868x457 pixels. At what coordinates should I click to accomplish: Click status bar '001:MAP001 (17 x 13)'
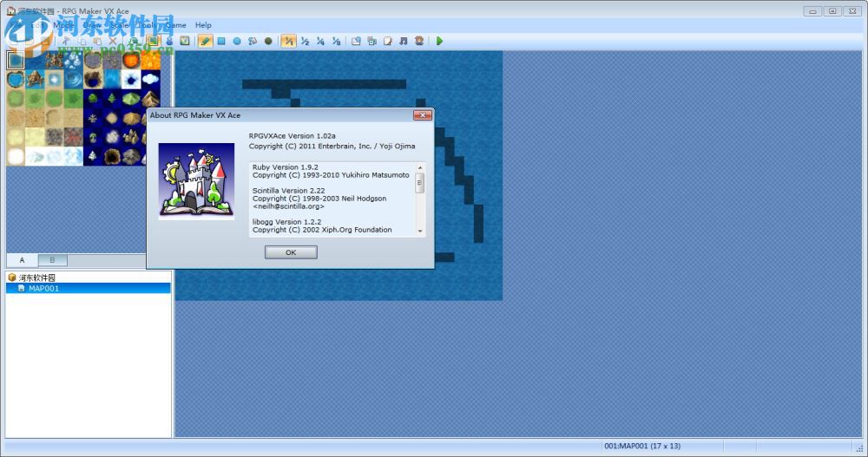[642, 446]
